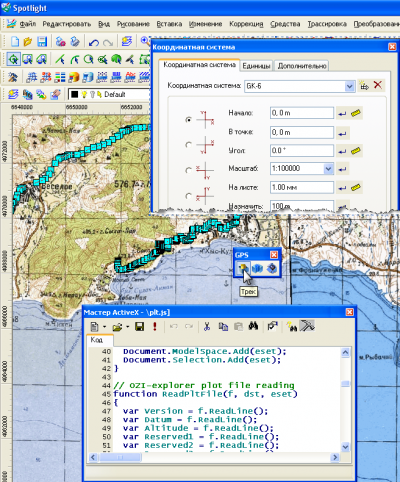Image resolution: width=400 pixels, height=482 pixels.
Task: Choose the raster circle selection tool
Action: pos(88,59)
